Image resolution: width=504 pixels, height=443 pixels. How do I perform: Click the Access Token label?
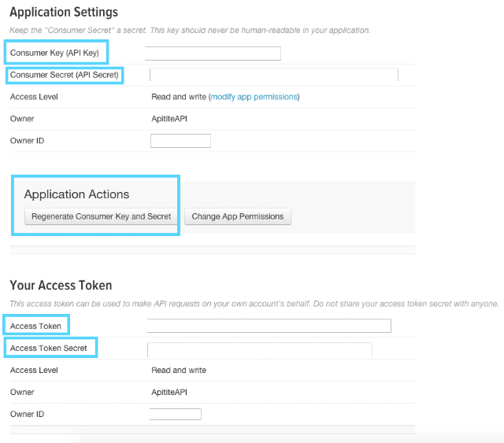pos(35,326)
